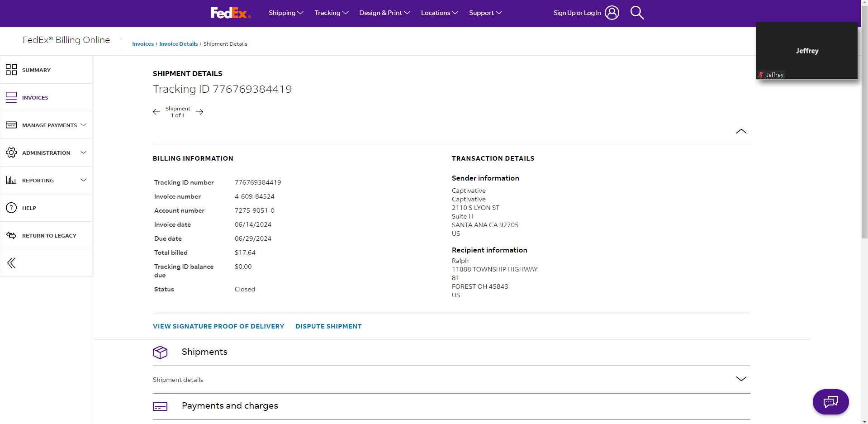
Task: Click the Payments and charges card icon
Action: point(160,406)
